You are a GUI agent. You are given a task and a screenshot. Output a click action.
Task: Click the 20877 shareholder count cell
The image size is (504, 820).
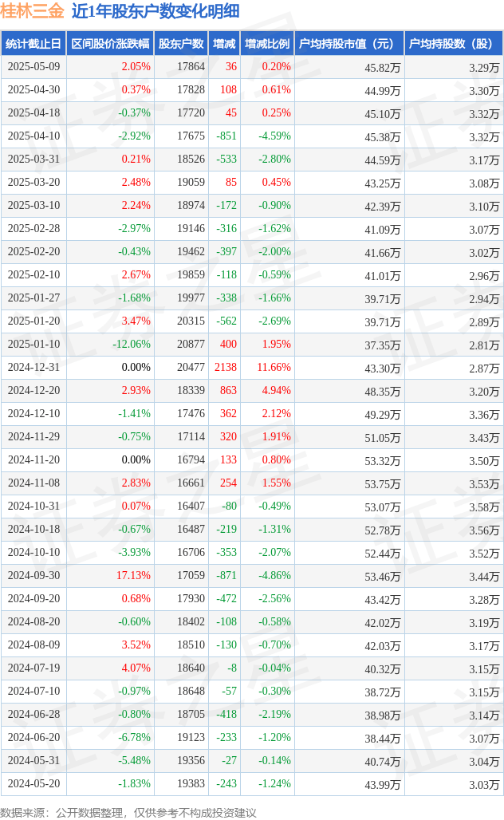[x=191, y=345]
